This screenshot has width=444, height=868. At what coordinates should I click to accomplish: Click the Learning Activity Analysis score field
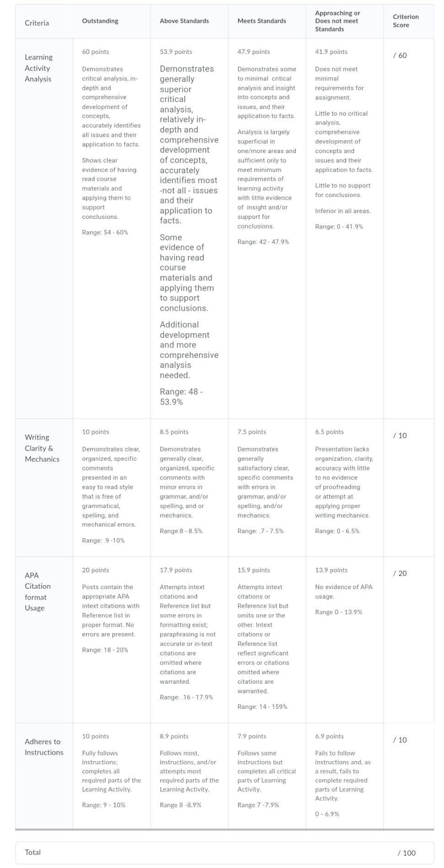pos(409,228)
